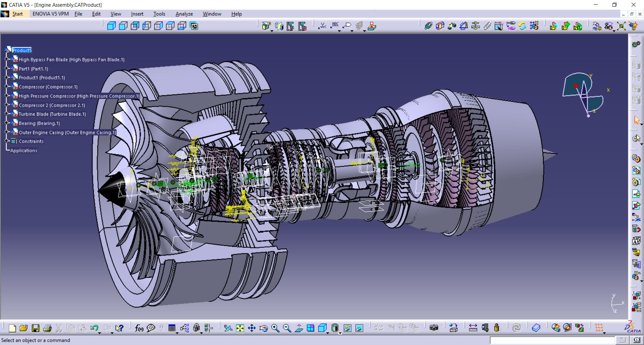Open the Undo history dropdown arrow
Viewport: 644px width, 345px height.
click(100, 332)
